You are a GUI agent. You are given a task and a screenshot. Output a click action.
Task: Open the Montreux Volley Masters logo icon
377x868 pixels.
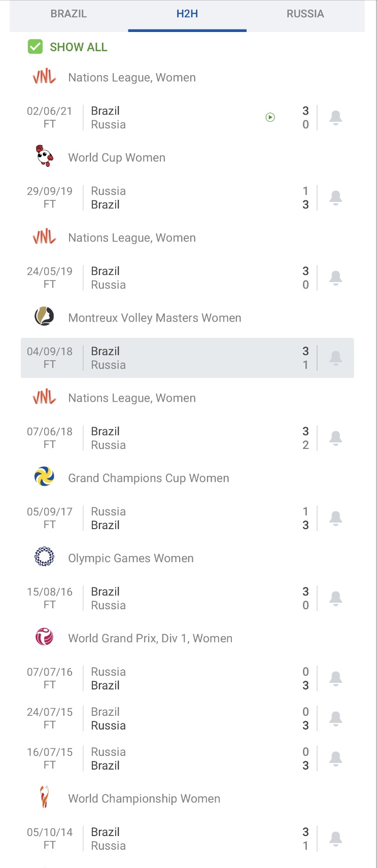point(45,317)
